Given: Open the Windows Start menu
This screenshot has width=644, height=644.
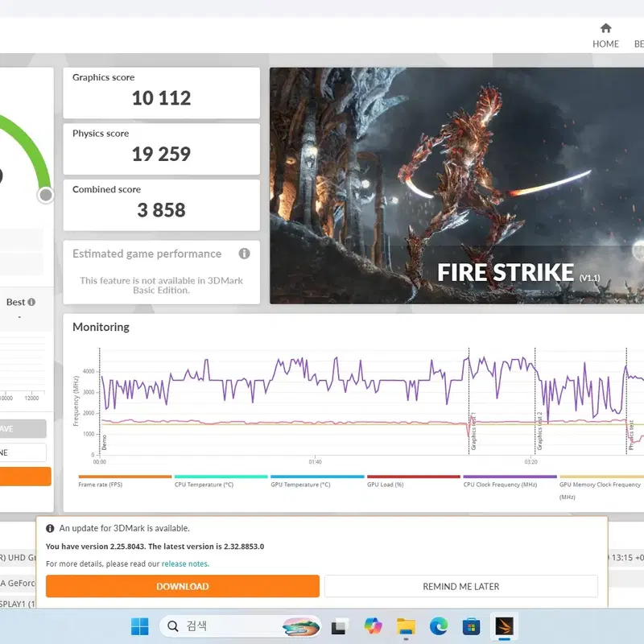Looking at the screenshot, I should coord(139,626).
